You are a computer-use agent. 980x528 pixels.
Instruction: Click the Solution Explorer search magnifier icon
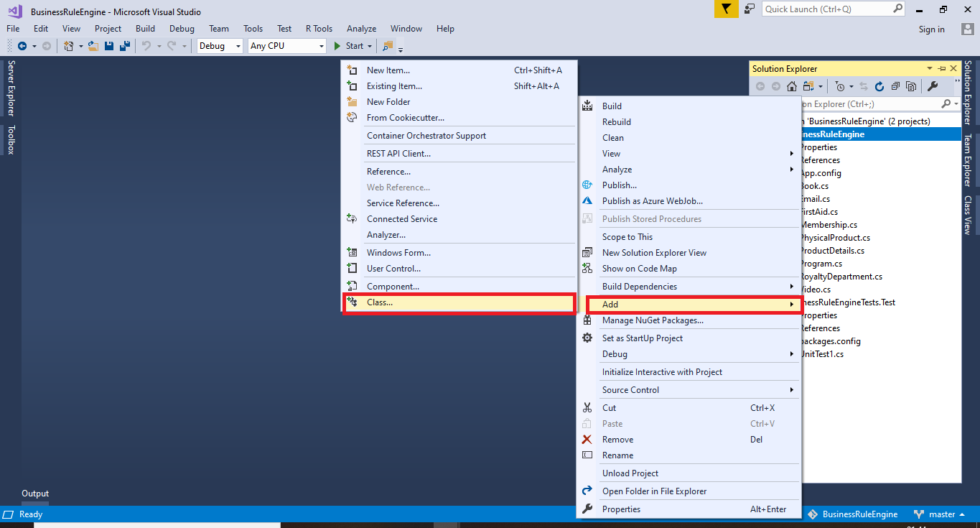[x=947, y=104]
